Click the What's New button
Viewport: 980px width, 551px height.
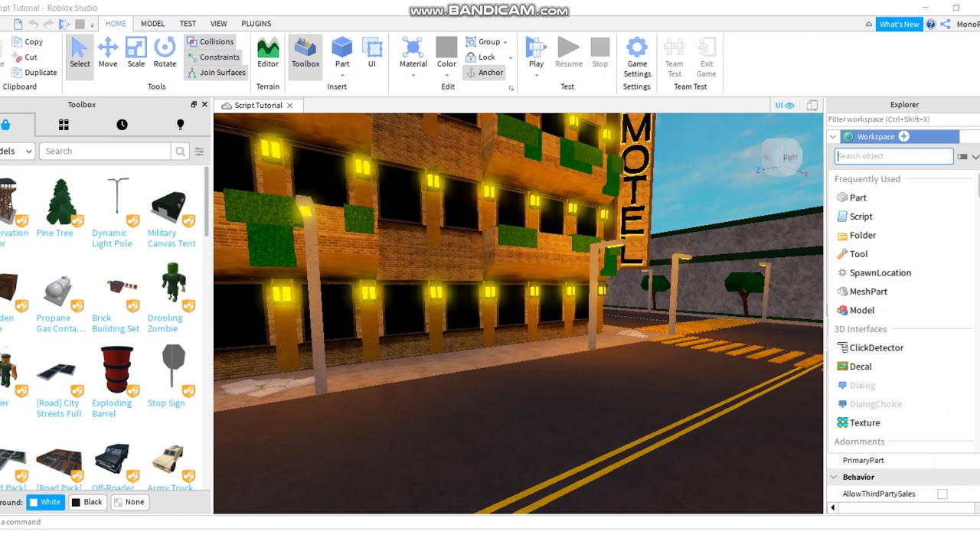[x=899, y=24]
